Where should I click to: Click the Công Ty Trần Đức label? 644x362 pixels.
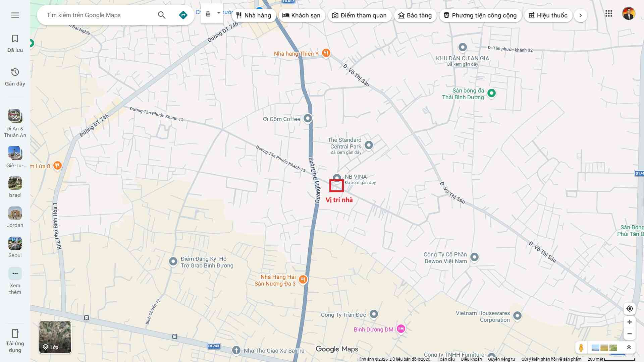pyautogui.click(x=343, y=315)
